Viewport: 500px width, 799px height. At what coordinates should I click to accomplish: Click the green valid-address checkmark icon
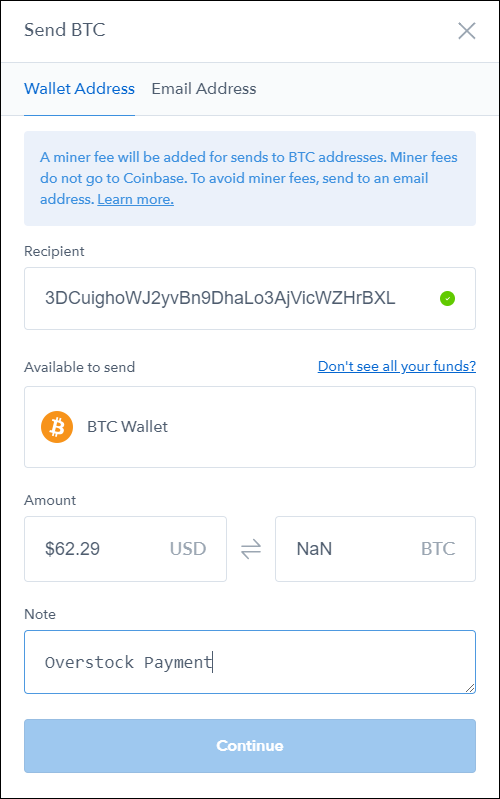[x=448, y=299]
